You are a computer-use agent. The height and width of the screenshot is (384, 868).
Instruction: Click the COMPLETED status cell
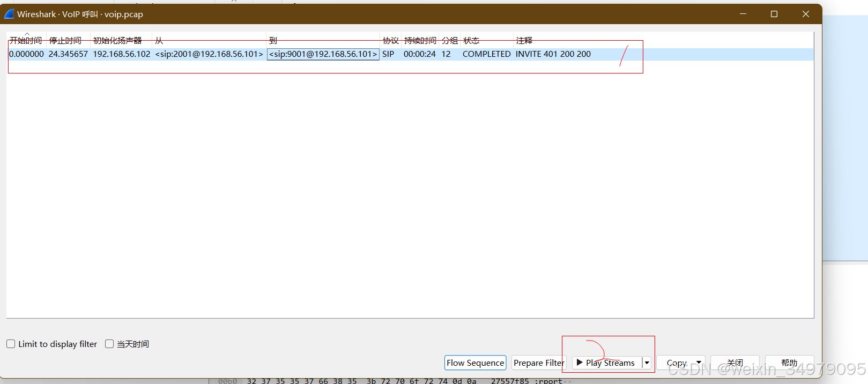pos(487,54)
